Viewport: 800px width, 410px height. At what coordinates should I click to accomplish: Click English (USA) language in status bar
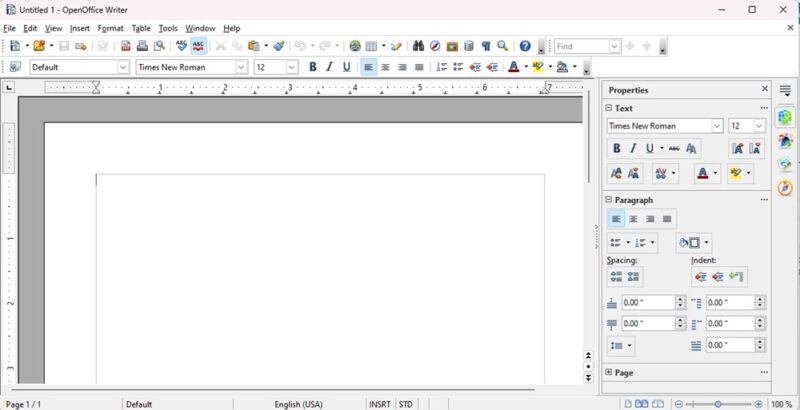(298, 404)
